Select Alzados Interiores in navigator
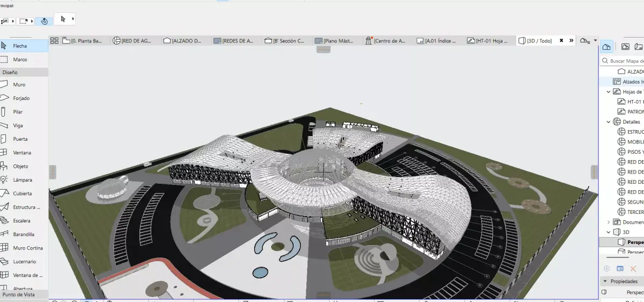644x302 pixels. tap(628, 82)
